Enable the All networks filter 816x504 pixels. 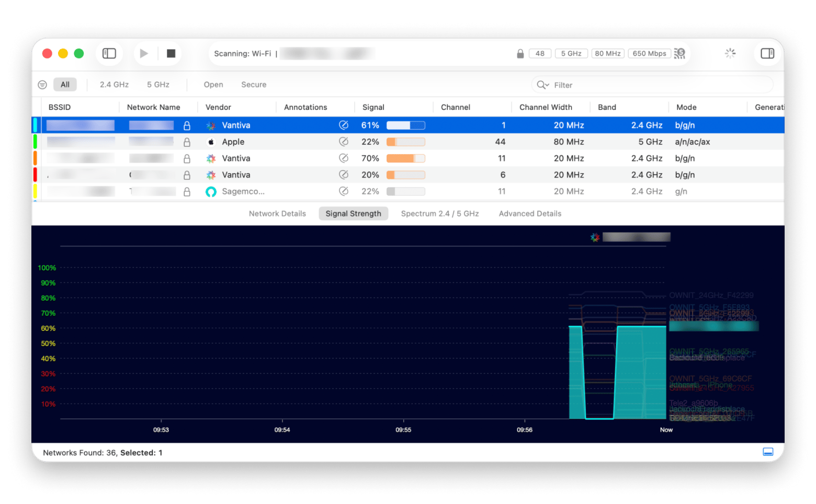65,85
